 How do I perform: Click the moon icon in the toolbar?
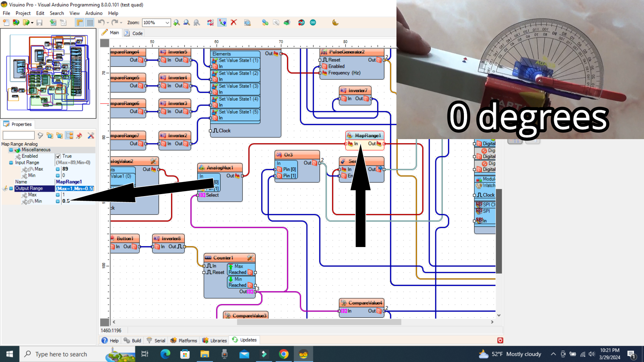[335, 22]
